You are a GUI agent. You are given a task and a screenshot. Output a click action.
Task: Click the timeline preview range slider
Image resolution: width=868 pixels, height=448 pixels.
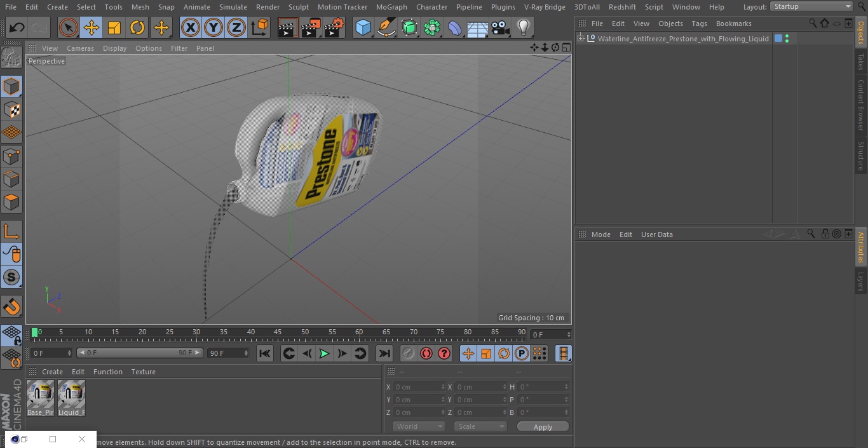pos(140,353)
